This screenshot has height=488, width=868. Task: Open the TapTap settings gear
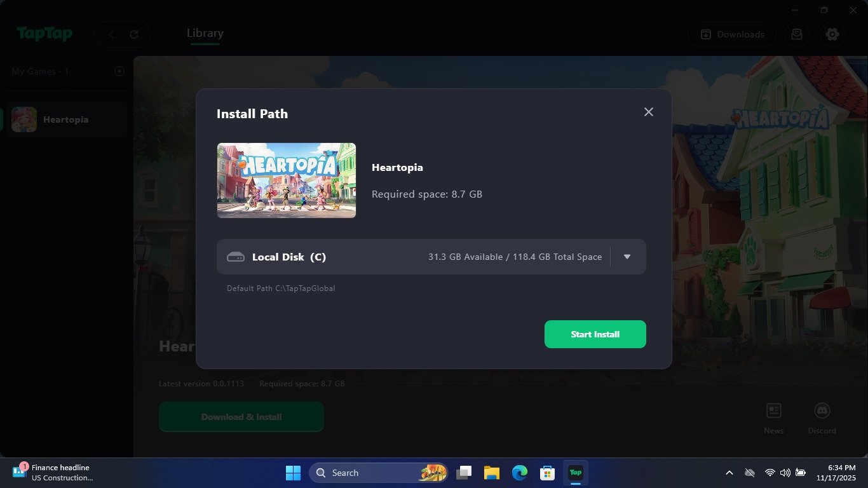point(832,34)
